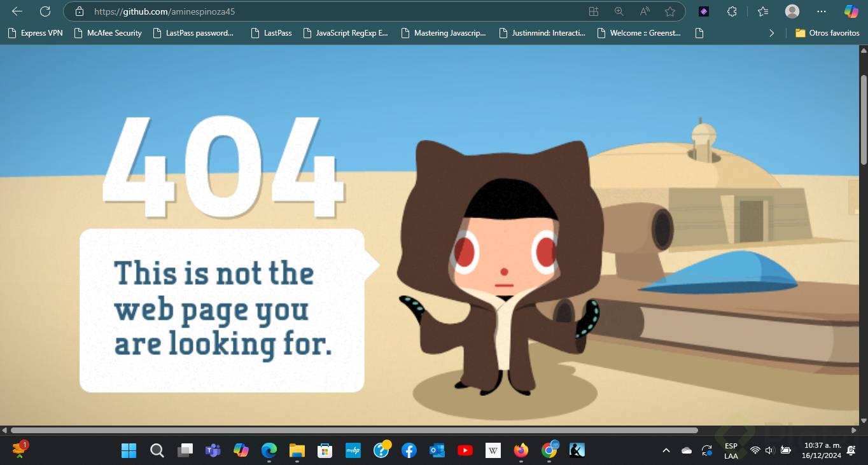Click the horizontal scrollbar right arrow
Screen dimensions: 868x465
pos(854,431)
